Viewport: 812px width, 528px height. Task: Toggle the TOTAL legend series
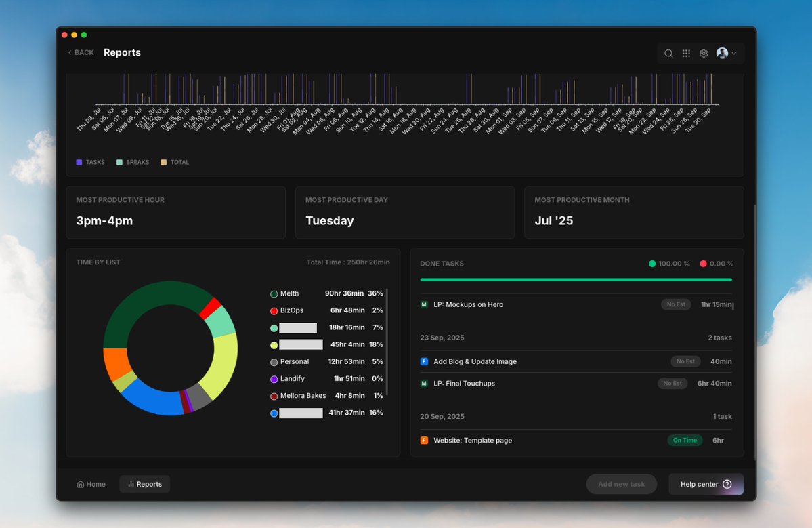pyautogui.click(x=175, y=162)
